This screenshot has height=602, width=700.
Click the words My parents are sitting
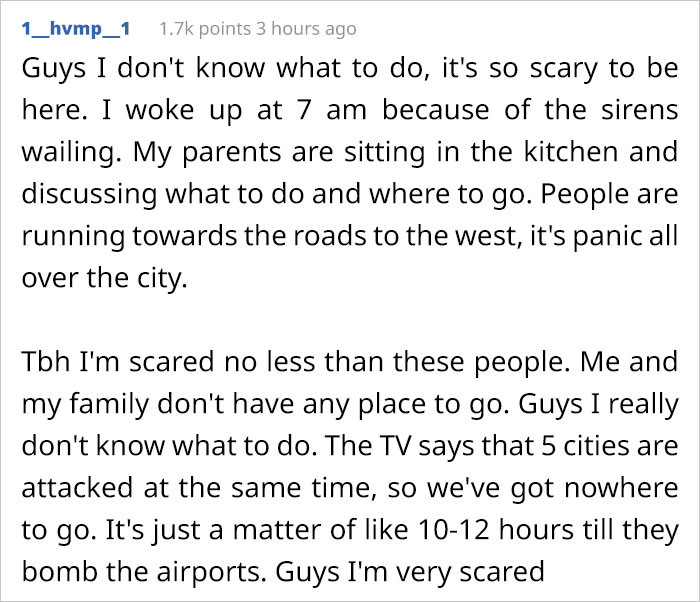click(279, 152)
